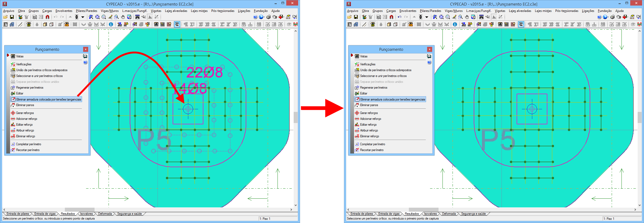644x223 pixels.
Task: Open the Cargas menu in right window
Action: [391, 11]
